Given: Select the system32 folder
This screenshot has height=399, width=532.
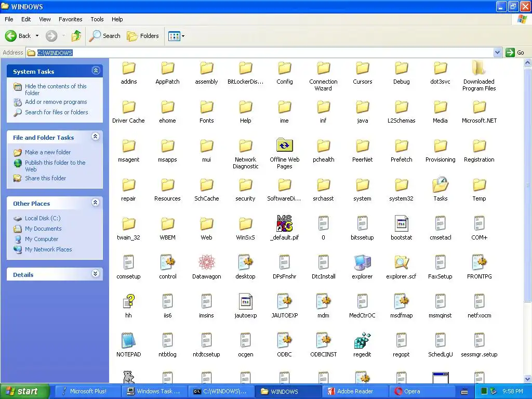Looking at the screenshot, I should click(x=402, y=185).
